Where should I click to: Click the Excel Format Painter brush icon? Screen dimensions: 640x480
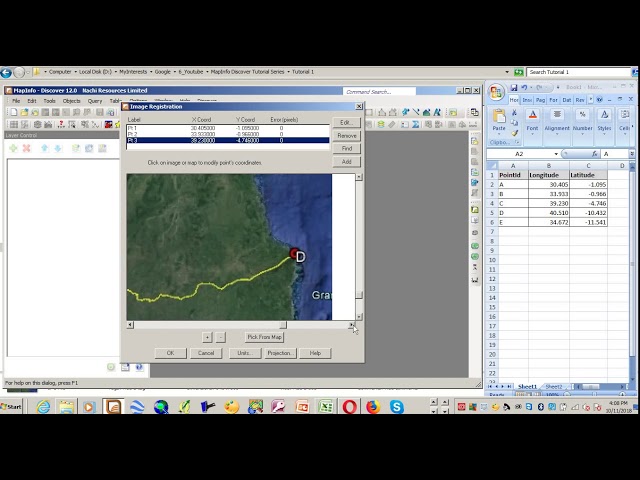tap(514, 133)
